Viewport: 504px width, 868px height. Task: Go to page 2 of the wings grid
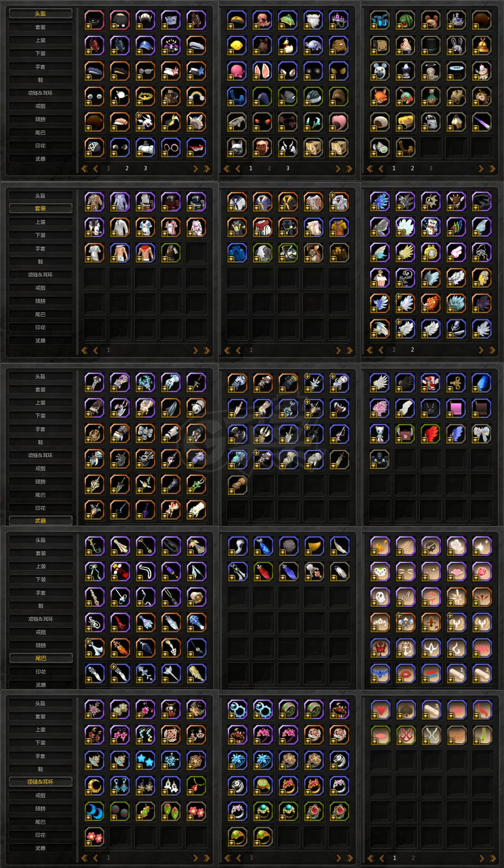412,350
